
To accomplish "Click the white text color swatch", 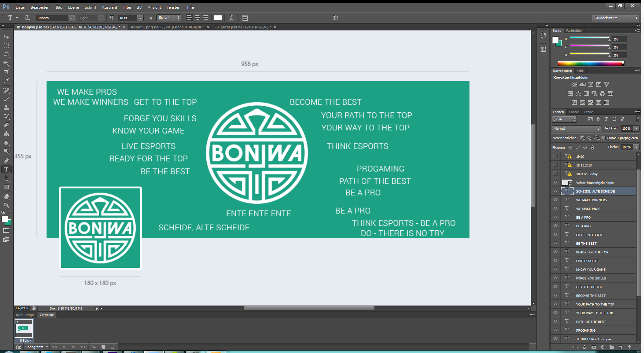I will pos(218,18).
